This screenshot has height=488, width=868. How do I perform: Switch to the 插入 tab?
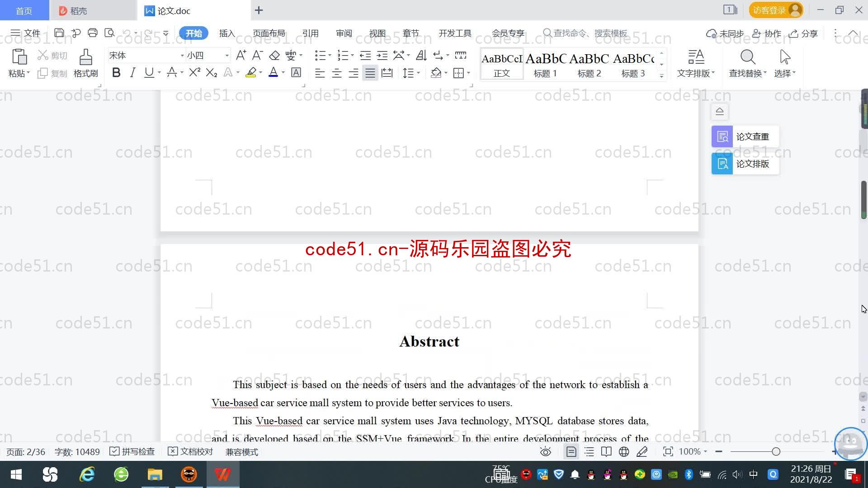coord(227,33)
